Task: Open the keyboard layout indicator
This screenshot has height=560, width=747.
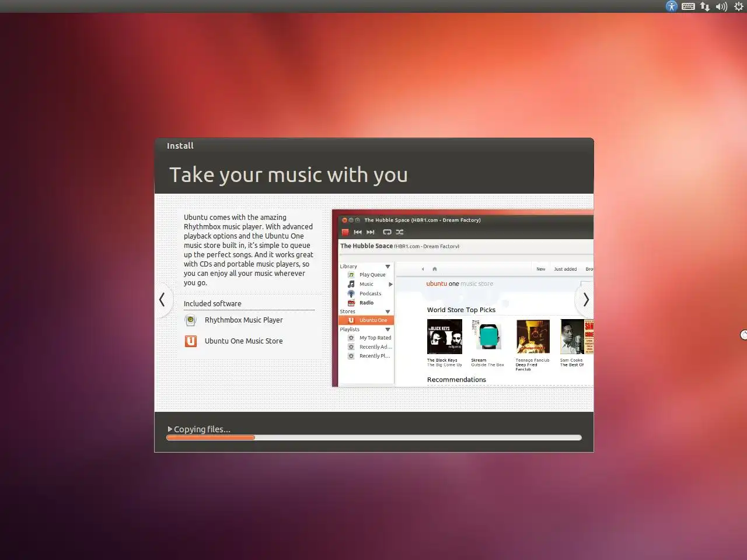Action: pyautogui.click(x=688, y=6)
